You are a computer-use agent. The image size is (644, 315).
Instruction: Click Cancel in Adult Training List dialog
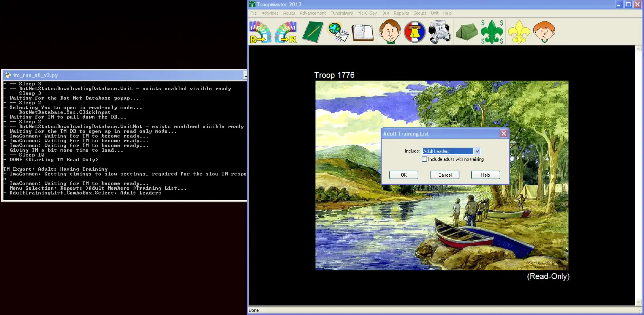445,175
